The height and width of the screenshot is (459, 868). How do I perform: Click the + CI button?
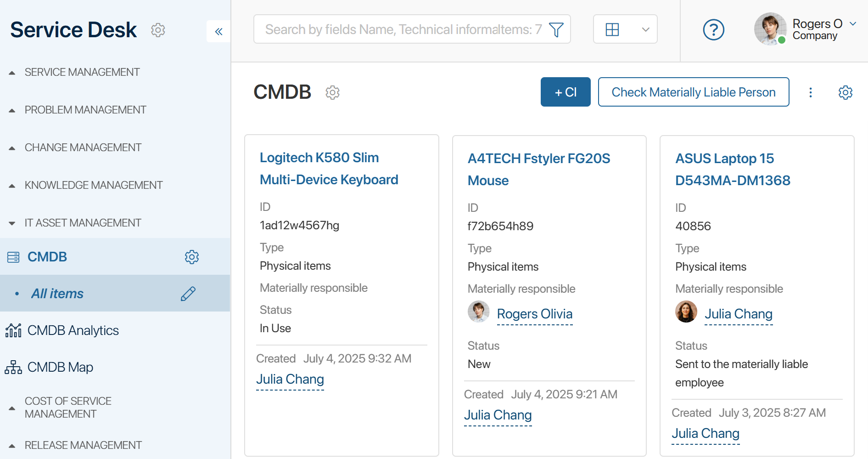(566, 92)
